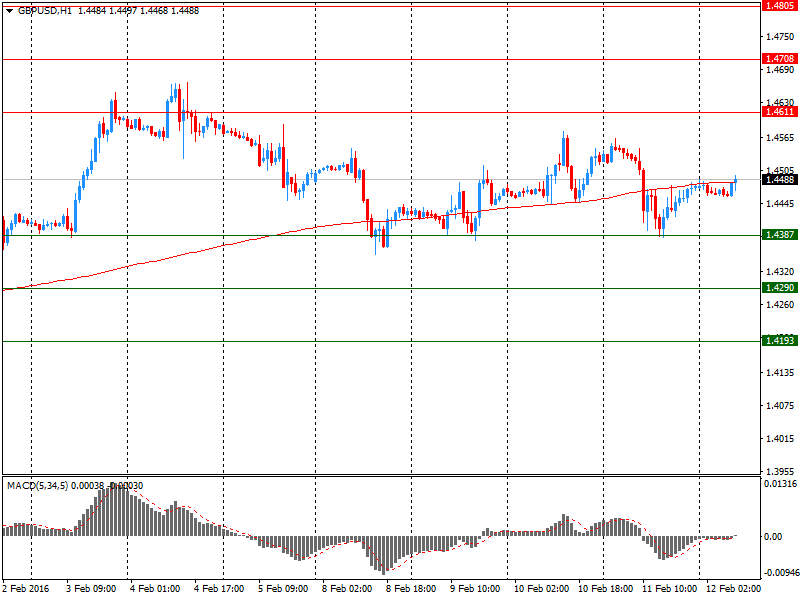Click the 1.4750 price axis value
This screenshot has width=800, height=600.
click(780, 37)
